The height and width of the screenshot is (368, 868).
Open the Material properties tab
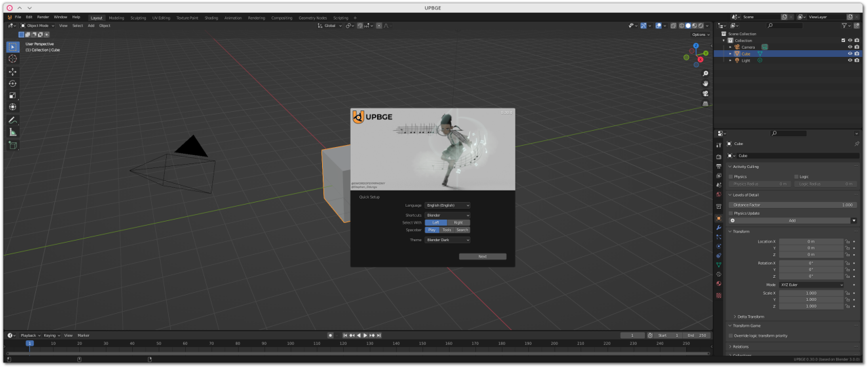pyautogui.click(x=719, y=283)
